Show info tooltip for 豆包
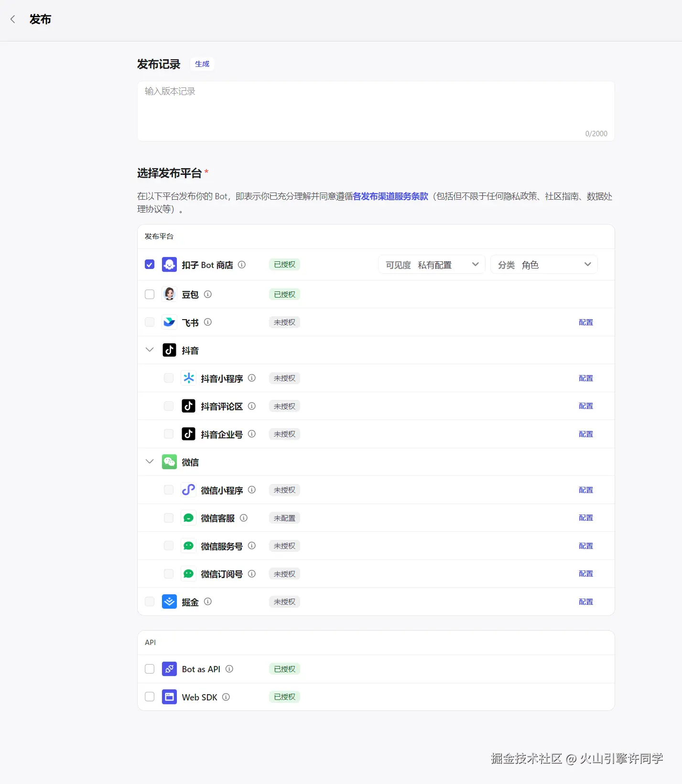Viewport: 682px width, 784px height. (208, 294)
